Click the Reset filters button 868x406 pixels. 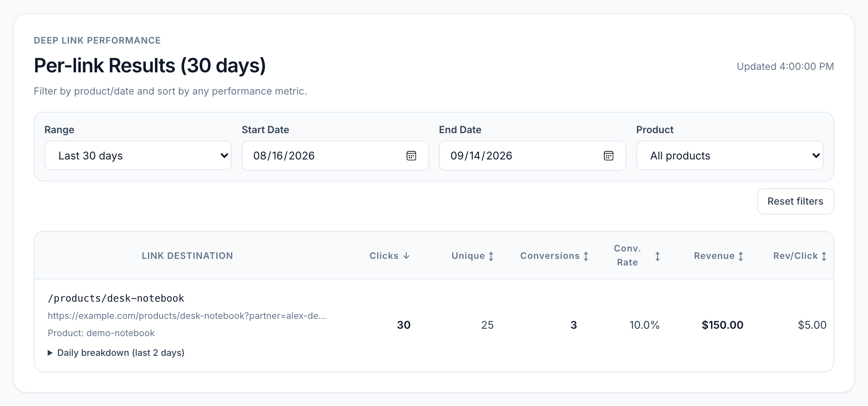795,201
